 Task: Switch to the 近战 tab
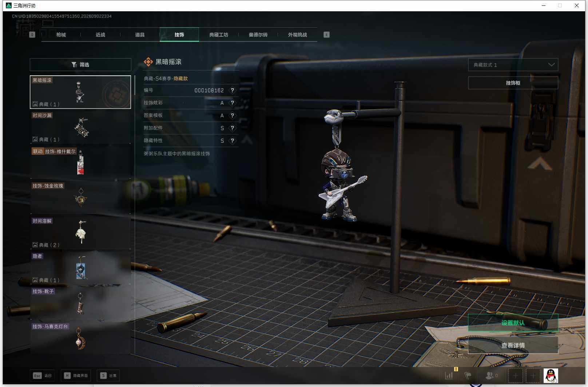(x=100, y=35)
